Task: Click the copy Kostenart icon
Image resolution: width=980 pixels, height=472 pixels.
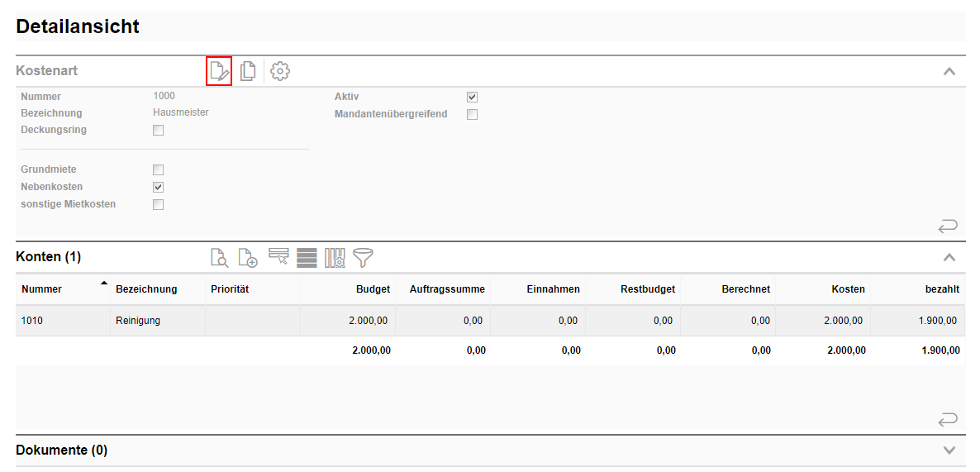Action: [248, 71]
